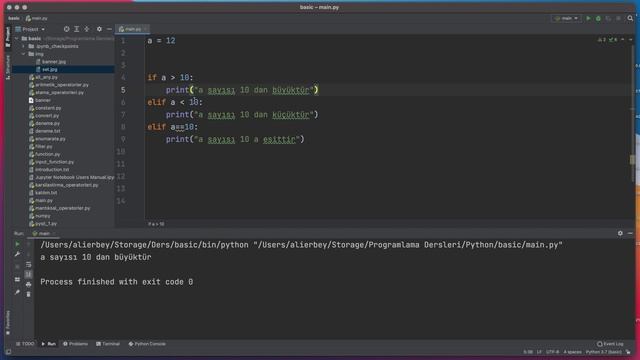This screenshot has height=360, width=640.
Task: Open aritmetik_operatorler.py file
Action: click(x=62, y=85)
